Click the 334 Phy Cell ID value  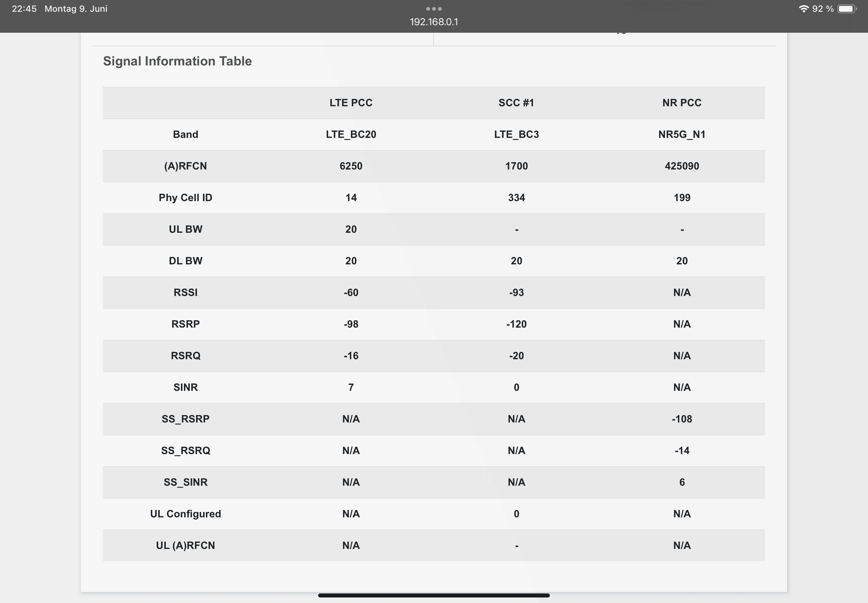[516, 197]
